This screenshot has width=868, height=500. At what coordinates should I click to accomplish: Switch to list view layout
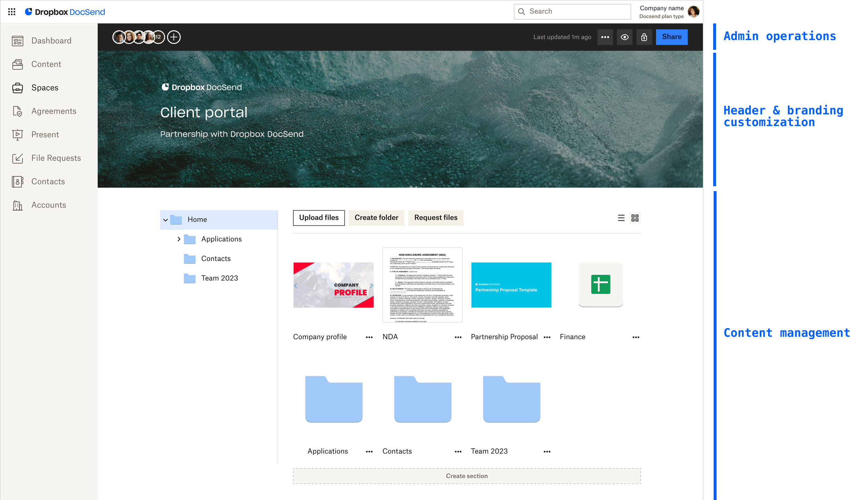(x=621, y=218)
